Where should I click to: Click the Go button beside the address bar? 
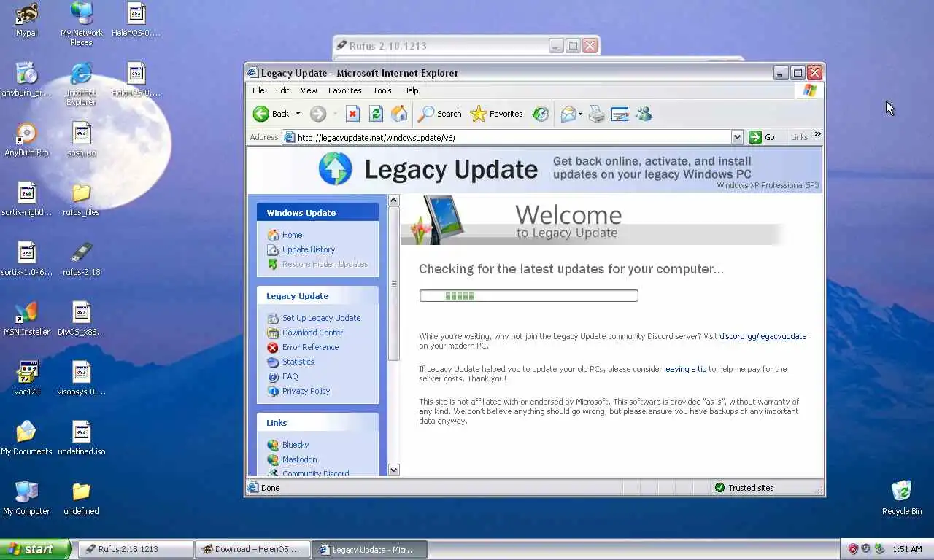pos(762,137)
